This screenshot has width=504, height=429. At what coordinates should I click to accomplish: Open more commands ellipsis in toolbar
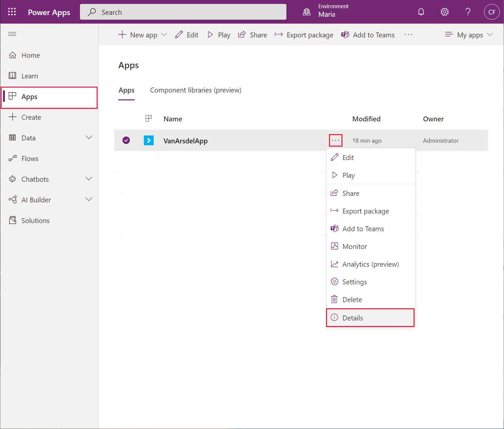(x=408, y=35)
